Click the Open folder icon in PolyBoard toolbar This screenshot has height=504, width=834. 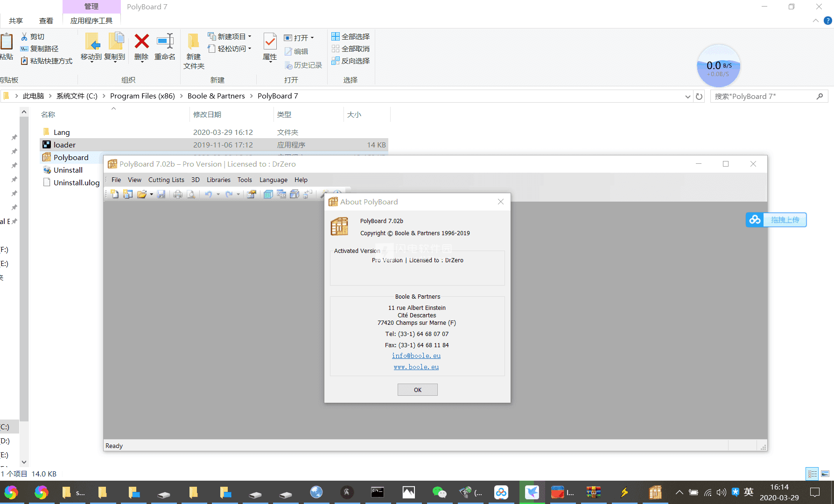(142, 194)
